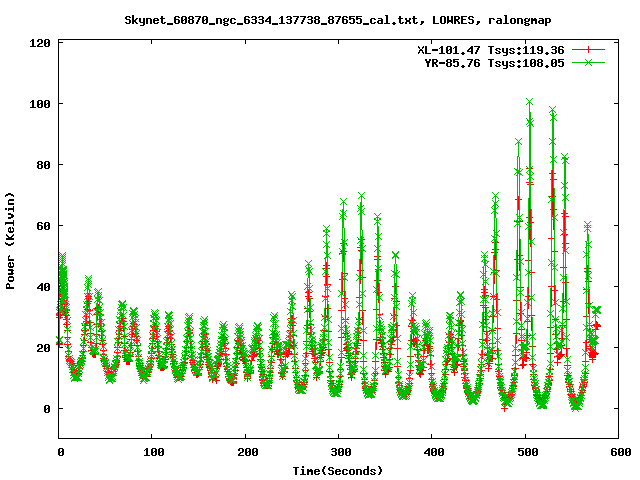Click y-axis tick label 80

click(x=44, y=165)
